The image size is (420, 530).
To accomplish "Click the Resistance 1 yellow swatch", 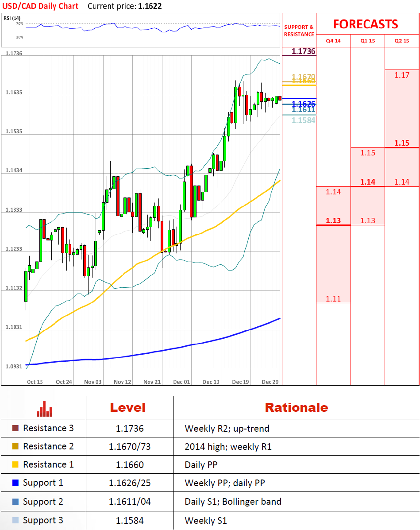I will [15, 464].
